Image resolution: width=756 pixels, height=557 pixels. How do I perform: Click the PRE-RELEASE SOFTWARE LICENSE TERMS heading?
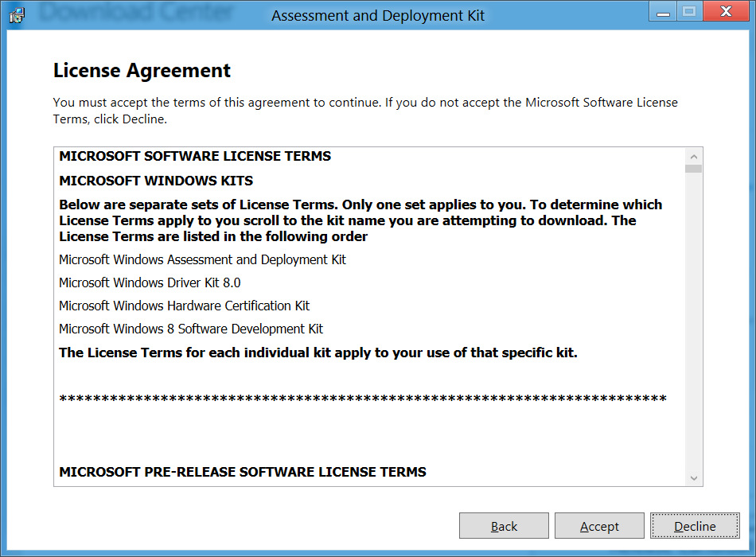[243, 472]
